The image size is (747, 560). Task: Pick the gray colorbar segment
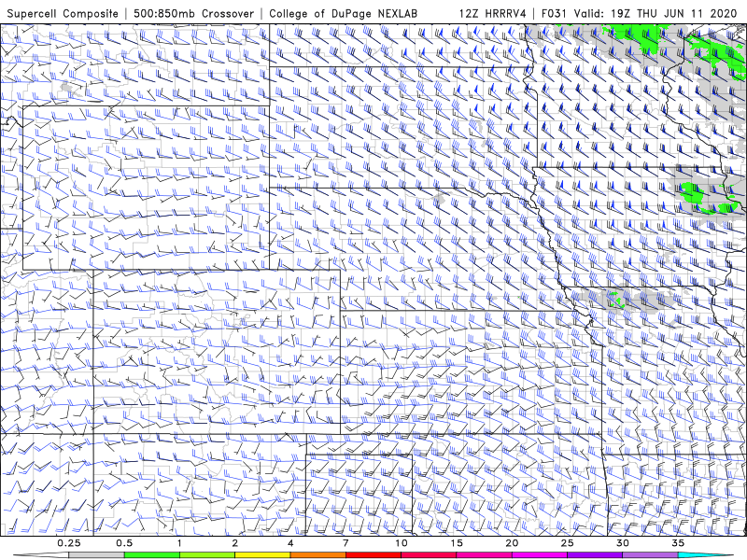[96, 555]
